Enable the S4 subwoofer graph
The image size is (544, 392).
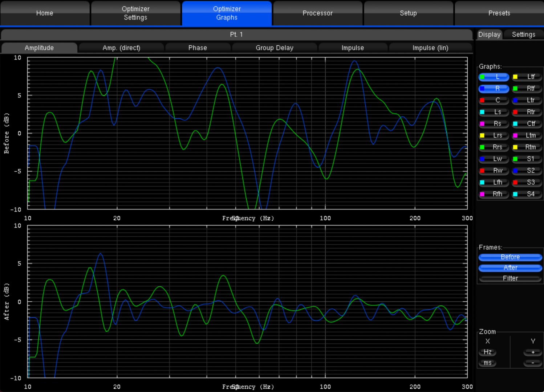coord(527,194)
